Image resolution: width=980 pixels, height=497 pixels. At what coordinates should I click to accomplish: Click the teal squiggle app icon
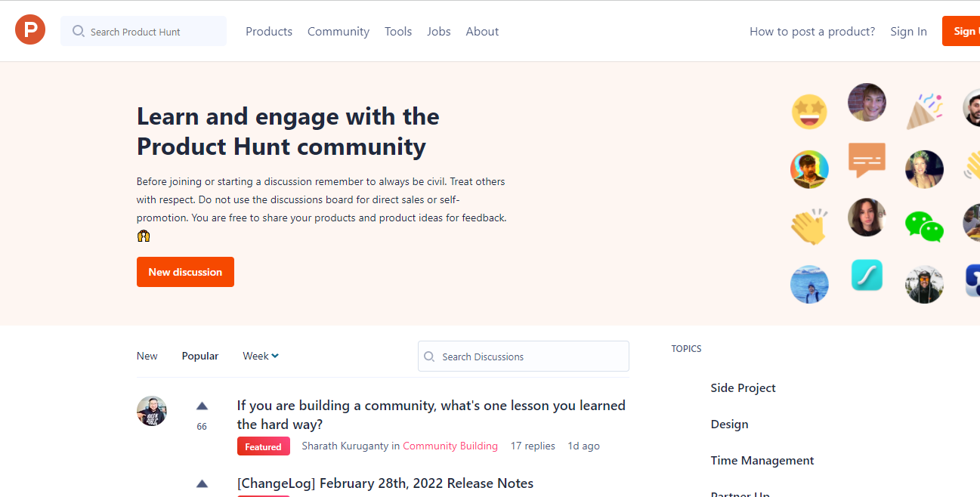867,275
